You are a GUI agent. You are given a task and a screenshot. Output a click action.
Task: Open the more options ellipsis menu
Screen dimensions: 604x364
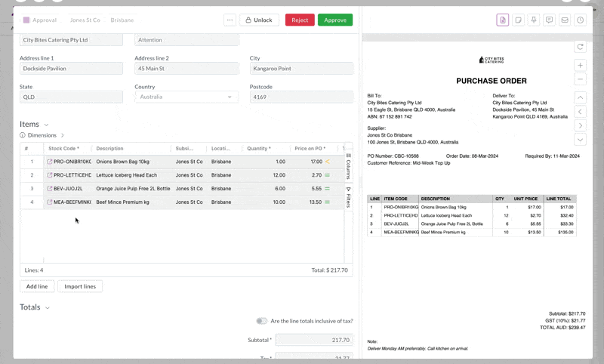pyautogui.click(x=230, y=20)
